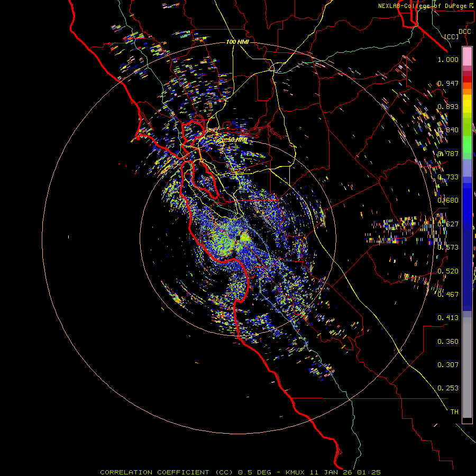This screenshot has height=476, width=476.
Task: Select the 0.733 legend value
Action: point(448,177)
